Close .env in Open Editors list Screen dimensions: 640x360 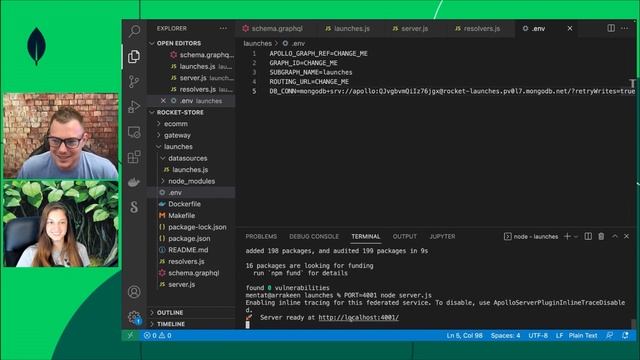click(x=163, y=100)
